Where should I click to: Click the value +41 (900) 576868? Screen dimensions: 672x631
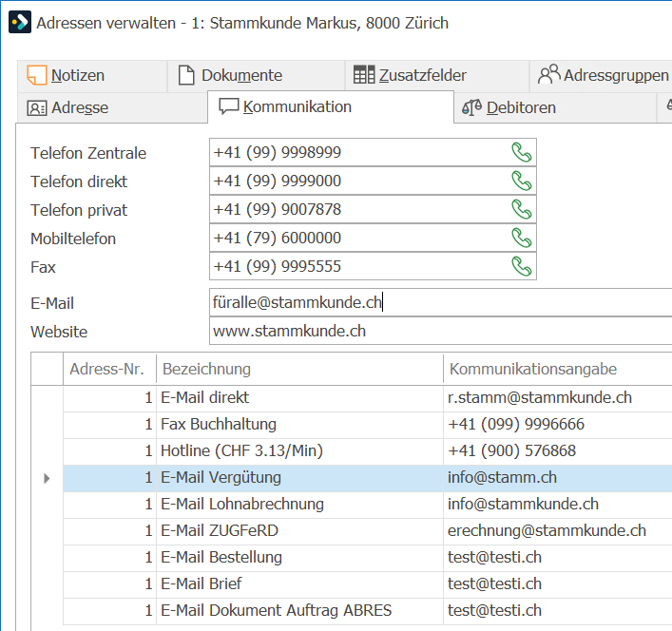(x=511, y=451)
